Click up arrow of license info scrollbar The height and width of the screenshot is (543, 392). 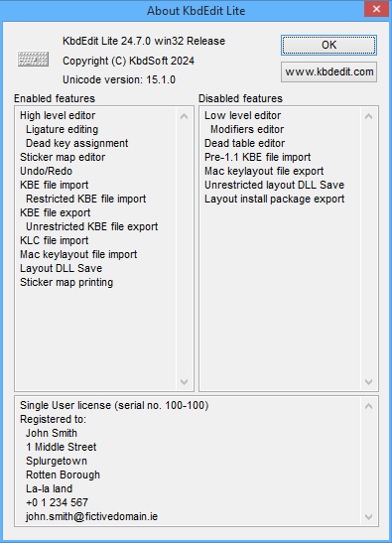click(x=369, y=406)
